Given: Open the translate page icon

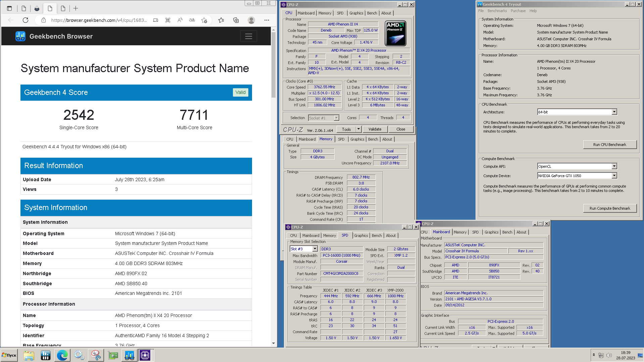Looking at the screenshot, I should coord(192,20).
